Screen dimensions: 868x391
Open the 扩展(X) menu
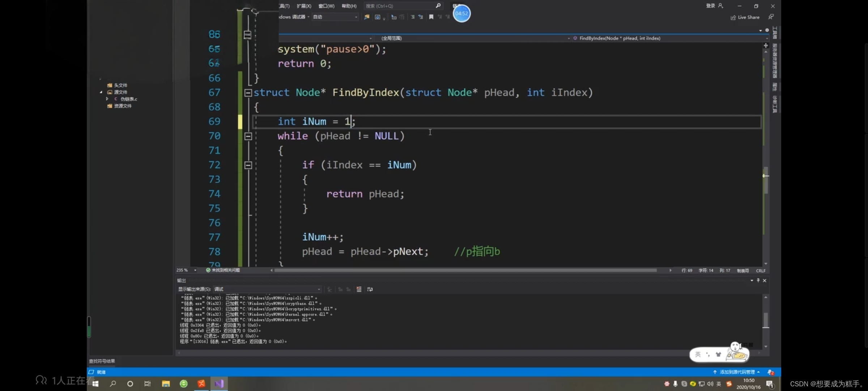(x=304, y=6)
